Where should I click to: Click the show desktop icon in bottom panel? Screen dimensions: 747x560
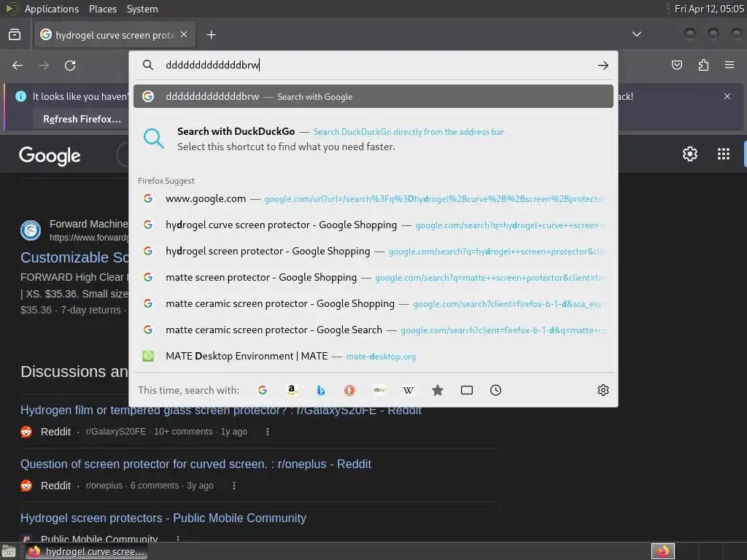click(x=9, y=551)
